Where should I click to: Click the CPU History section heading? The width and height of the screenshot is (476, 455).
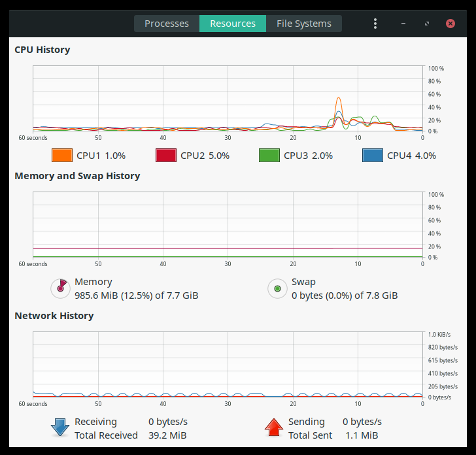(x=42, y=50)
